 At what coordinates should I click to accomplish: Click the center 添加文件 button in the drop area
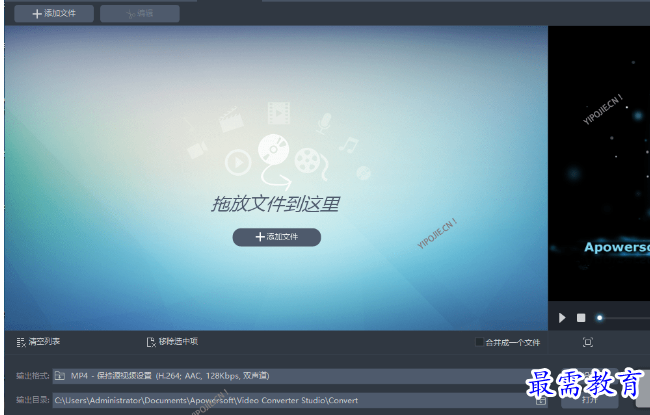(276, 237)
